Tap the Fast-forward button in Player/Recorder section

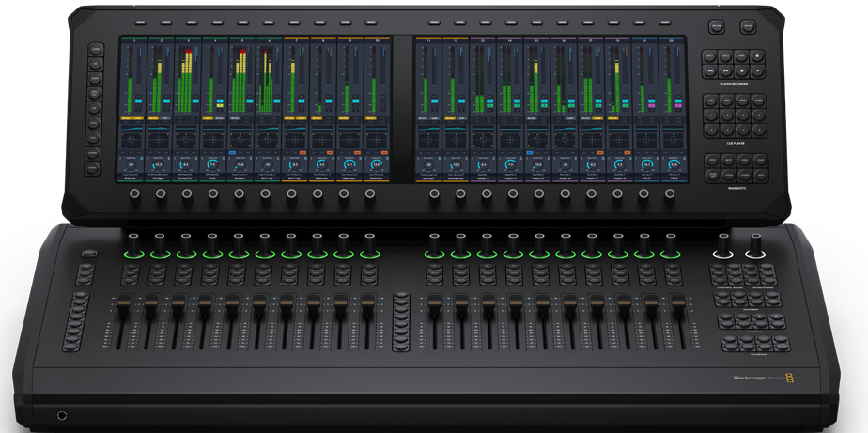coord(725,70)
